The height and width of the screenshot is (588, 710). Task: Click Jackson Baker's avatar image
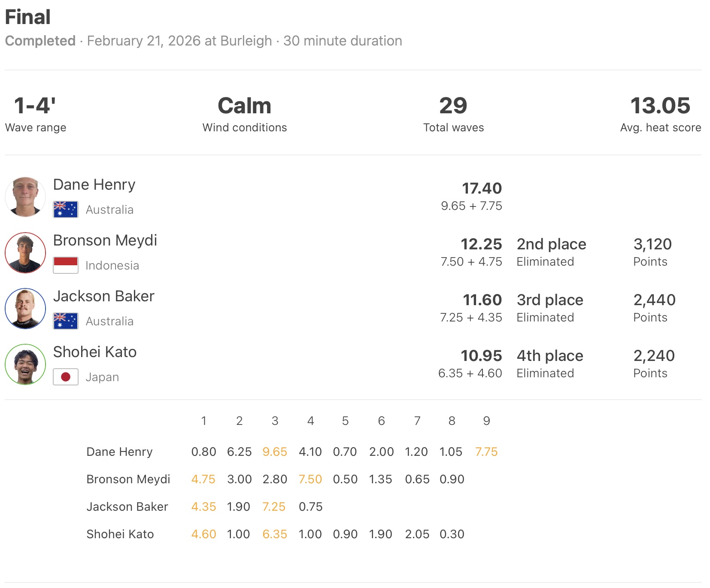(25, 309)
